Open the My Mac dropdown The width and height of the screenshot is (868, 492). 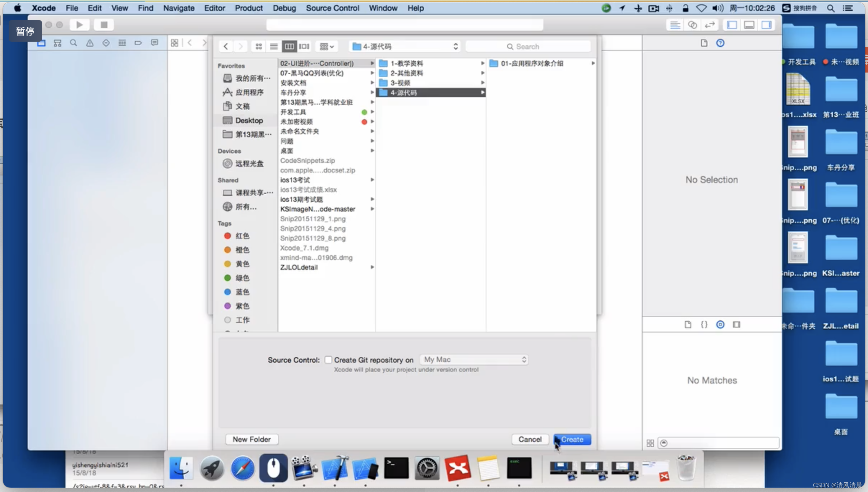pos(474,359)
